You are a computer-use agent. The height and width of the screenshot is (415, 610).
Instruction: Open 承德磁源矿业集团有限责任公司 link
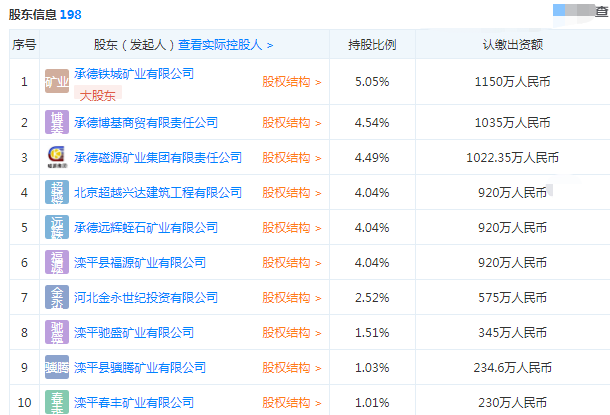tap(158, 158)
